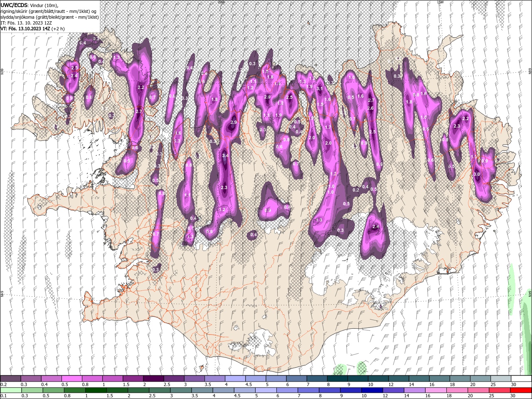
Task: Click the light pink rain swatch labeled 16
Action: click(436, 390)
